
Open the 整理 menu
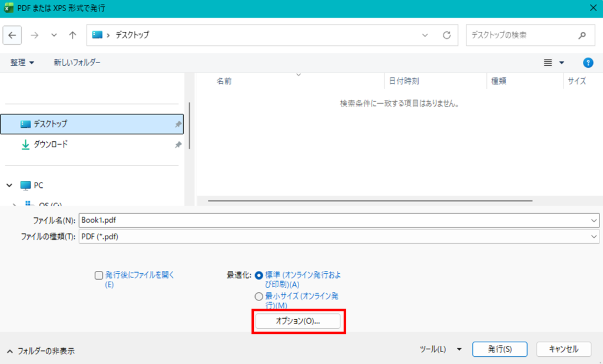(22, 62)
